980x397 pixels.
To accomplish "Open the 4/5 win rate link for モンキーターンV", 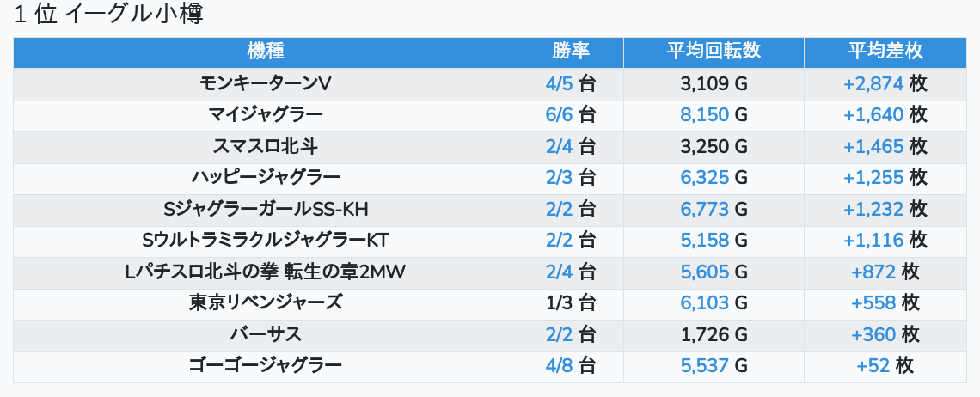I will coord(559,84).
